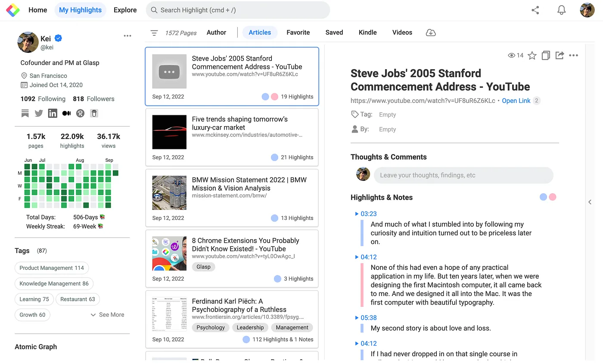Expand the tag list with See More
The image size is (603, 364).
pos(107,315)
